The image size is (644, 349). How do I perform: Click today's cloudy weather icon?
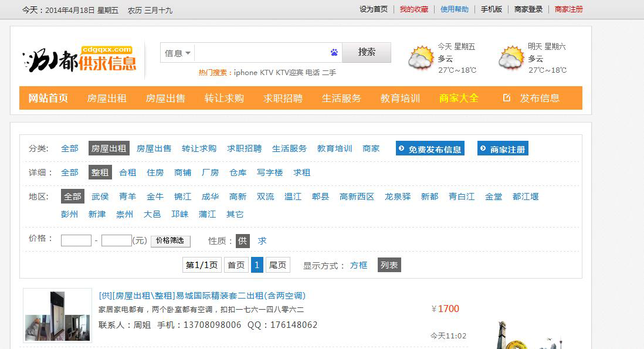point(421,59)
